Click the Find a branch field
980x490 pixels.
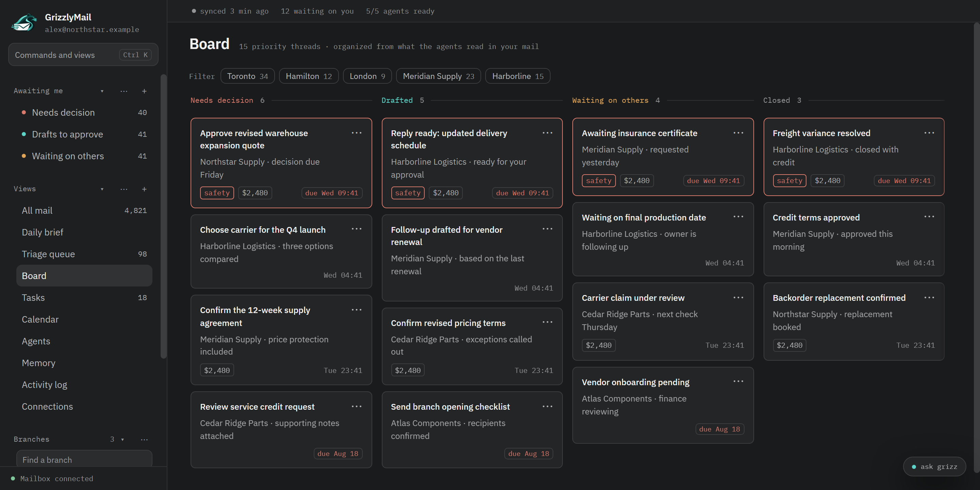coord(84,459)
